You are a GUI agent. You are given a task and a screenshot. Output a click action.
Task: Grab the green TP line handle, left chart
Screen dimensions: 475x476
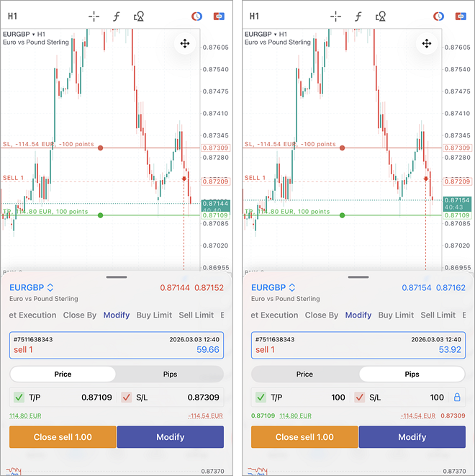pos(101,215)
